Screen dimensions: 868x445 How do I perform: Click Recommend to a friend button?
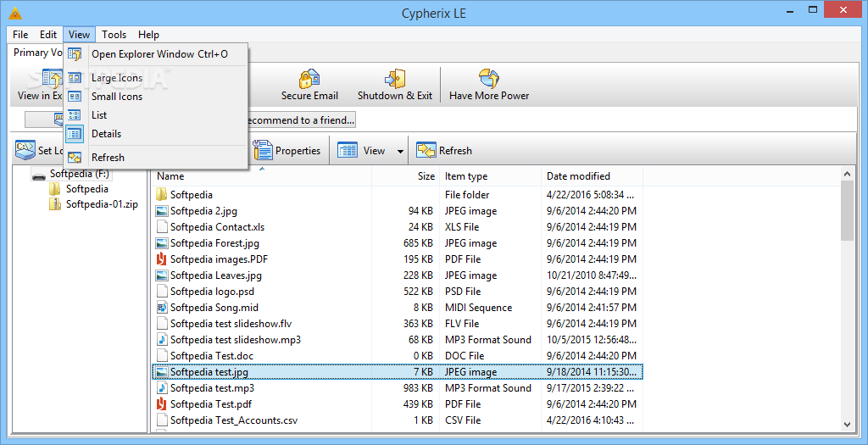[x=299, y=120]
